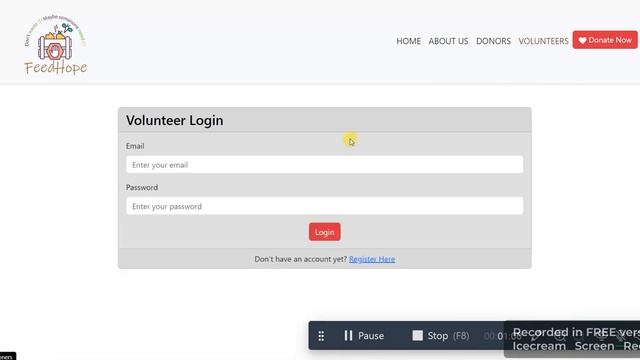Open the DONORS menu item
The height and width of the screenshot is (360, 640).
(493, 41)
